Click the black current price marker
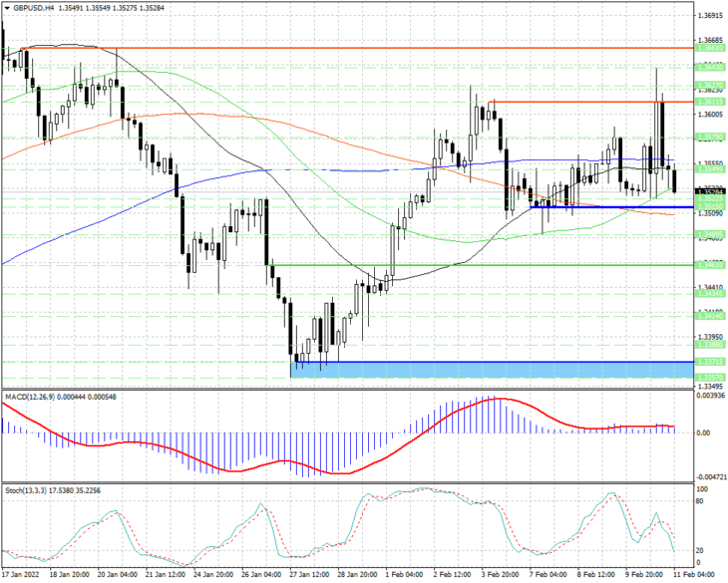 (710, 191)
